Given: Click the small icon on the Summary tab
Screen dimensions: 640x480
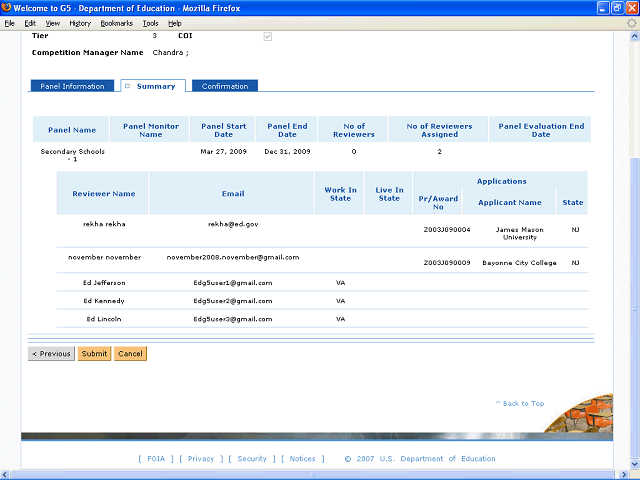Looking at the screenshot, I should click(128, 86).
